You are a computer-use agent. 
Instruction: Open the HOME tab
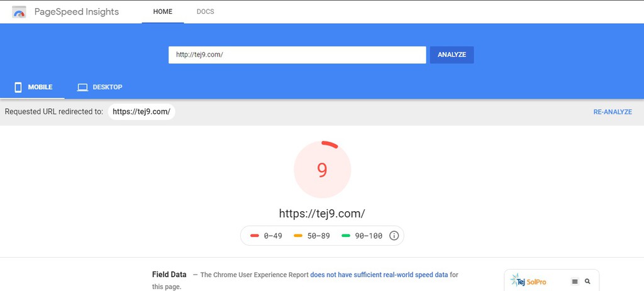163,11
